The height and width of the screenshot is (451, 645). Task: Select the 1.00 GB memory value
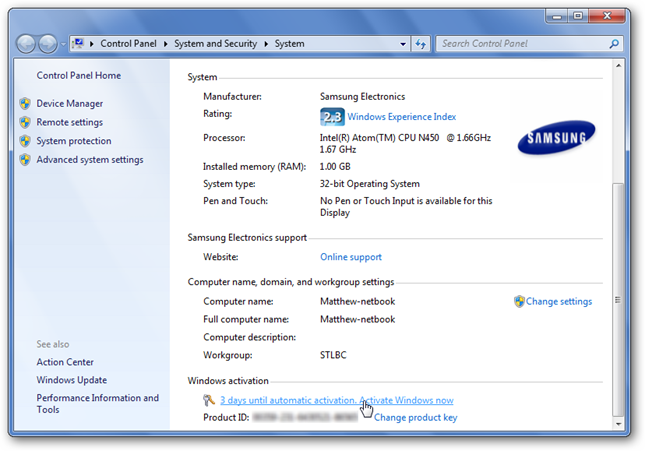click(x=335, y=167)
